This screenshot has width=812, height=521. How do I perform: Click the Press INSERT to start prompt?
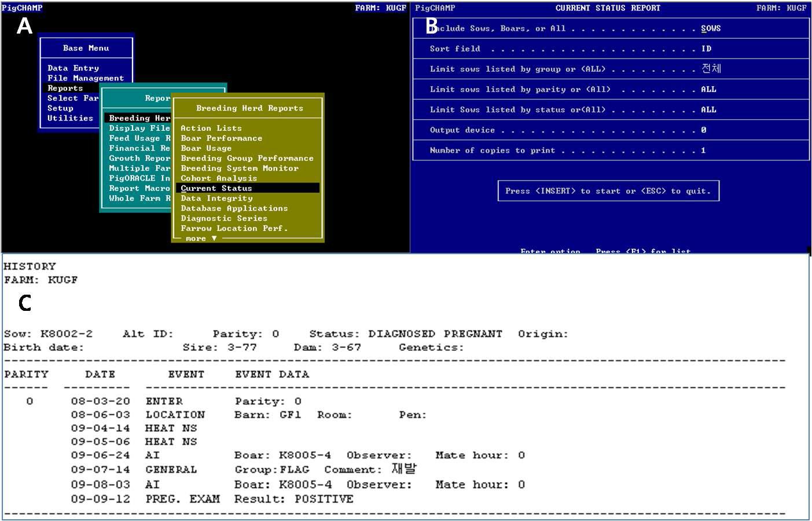coord(608,191)
